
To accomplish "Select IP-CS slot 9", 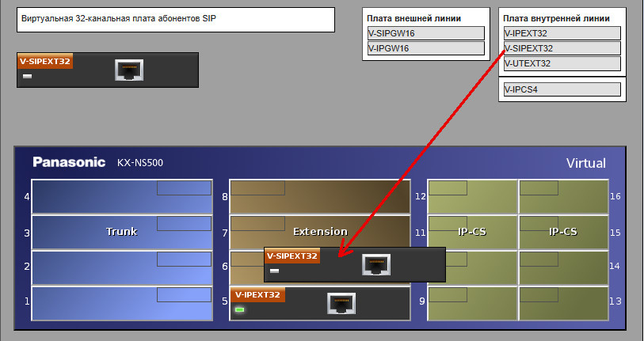I will tap(472, 303).
